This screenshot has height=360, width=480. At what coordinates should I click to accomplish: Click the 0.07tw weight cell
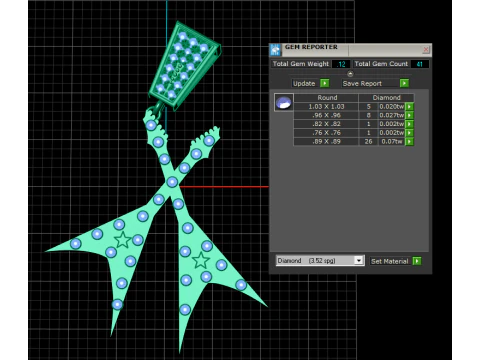[x=392, y=141]
